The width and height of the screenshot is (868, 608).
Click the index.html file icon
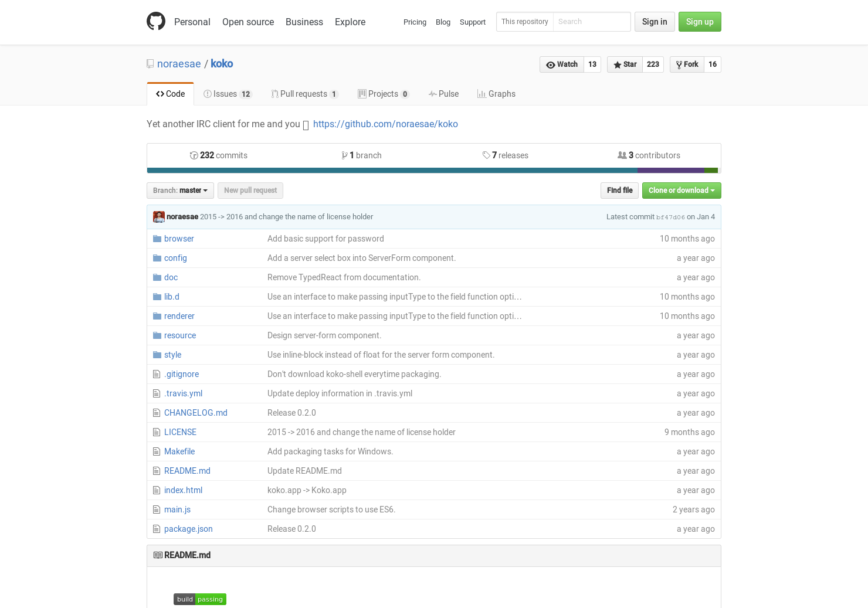pyautogui.click(x=157, y=490)
